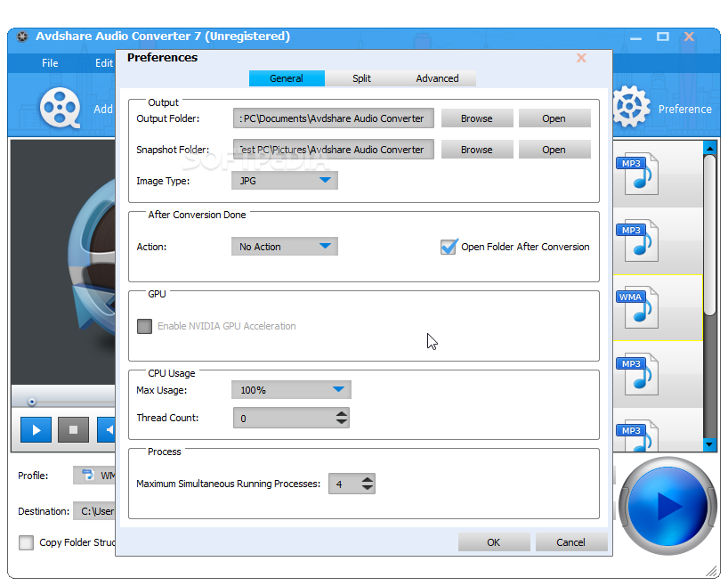This screenshot has width=728, height=586.
Task: Decrease Thread Count with the down arrow
Action: click(x=342, y=421)
